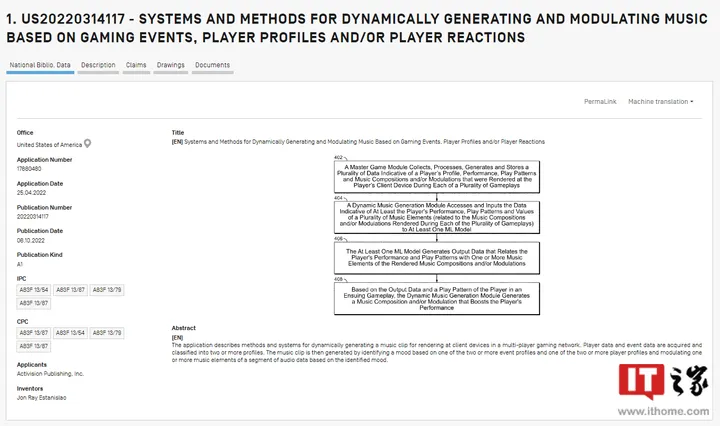Open the PermaLink link
This screenshot has width=720, height=426.
pyautogui.click(x=600, y=101)
